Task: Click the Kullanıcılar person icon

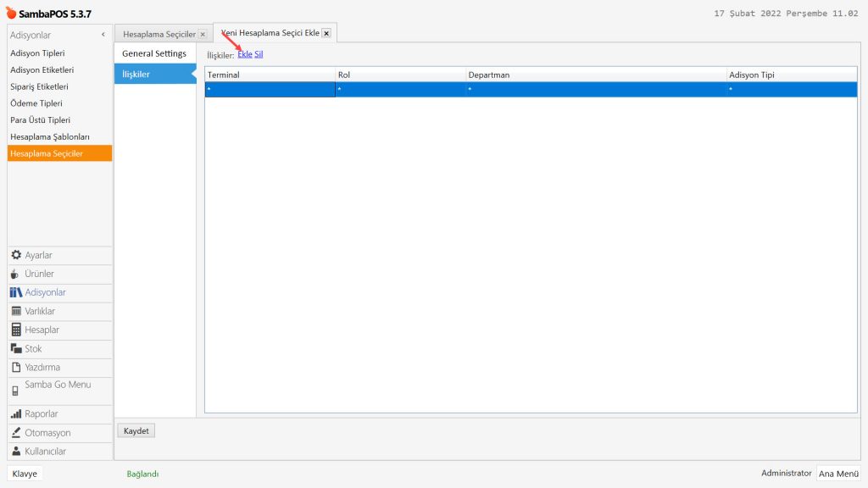Action: pos(16,452)
